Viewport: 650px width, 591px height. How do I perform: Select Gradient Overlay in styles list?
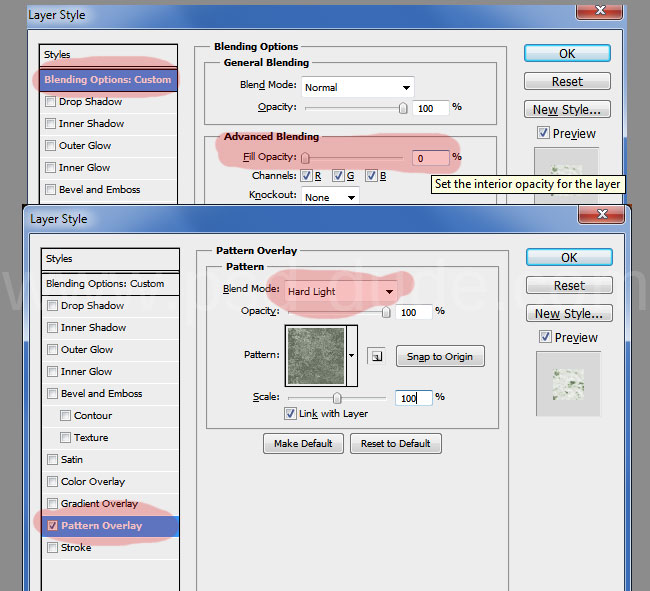pos(99,504)
